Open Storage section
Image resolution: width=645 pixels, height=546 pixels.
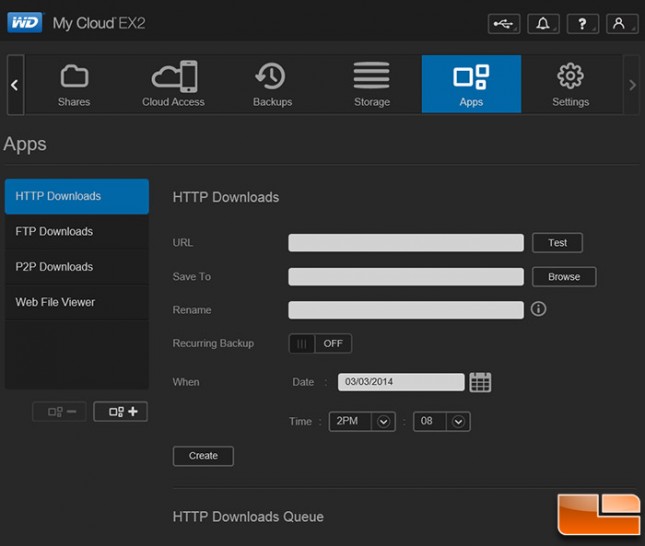pos(372,84)
